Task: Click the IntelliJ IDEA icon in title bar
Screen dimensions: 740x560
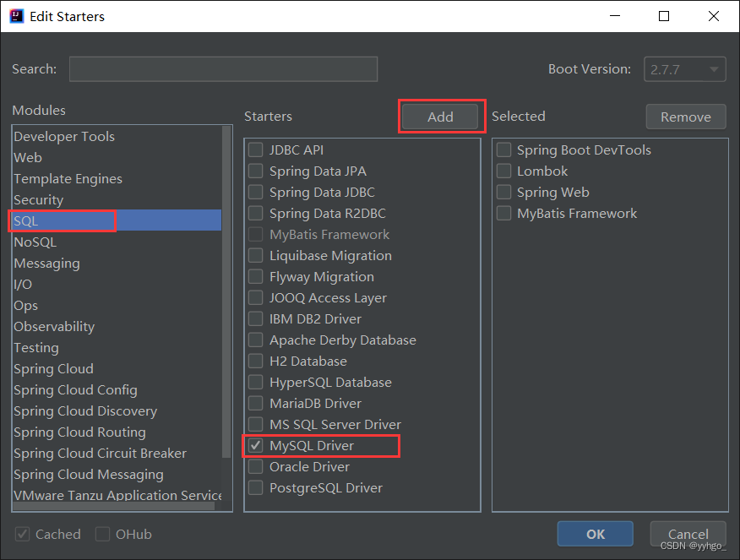Action: [x=17, y=16]
